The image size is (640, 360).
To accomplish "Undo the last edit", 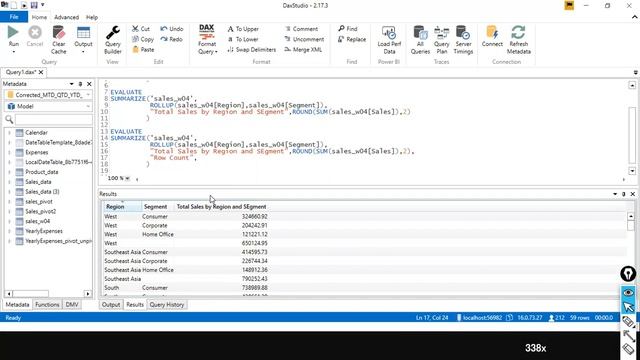I will click(x=171, y=29).
